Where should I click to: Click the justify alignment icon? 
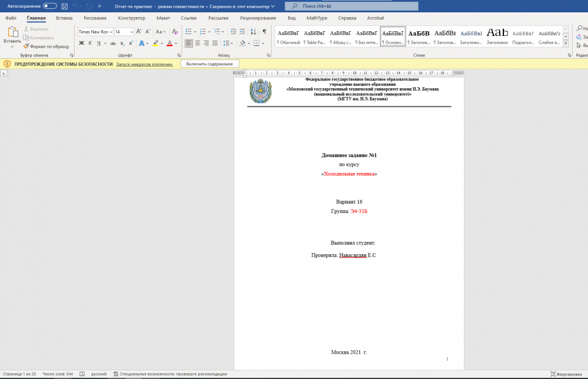(215, 43)
